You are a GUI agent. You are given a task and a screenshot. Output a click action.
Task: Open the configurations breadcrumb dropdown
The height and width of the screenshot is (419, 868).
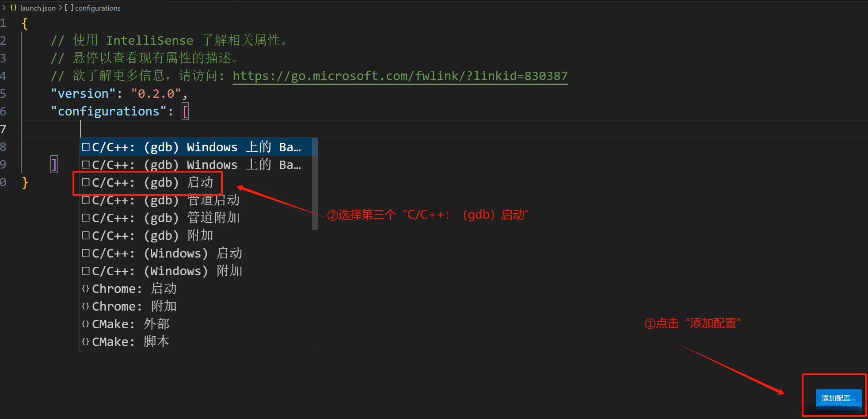click(97, 8)
